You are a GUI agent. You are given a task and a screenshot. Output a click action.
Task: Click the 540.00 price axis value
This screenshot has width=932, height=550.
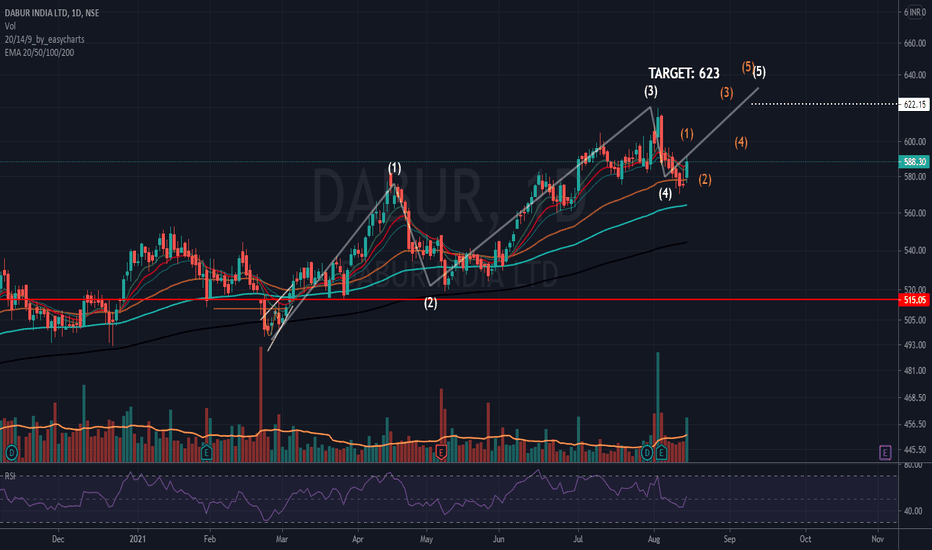(915, 250)
